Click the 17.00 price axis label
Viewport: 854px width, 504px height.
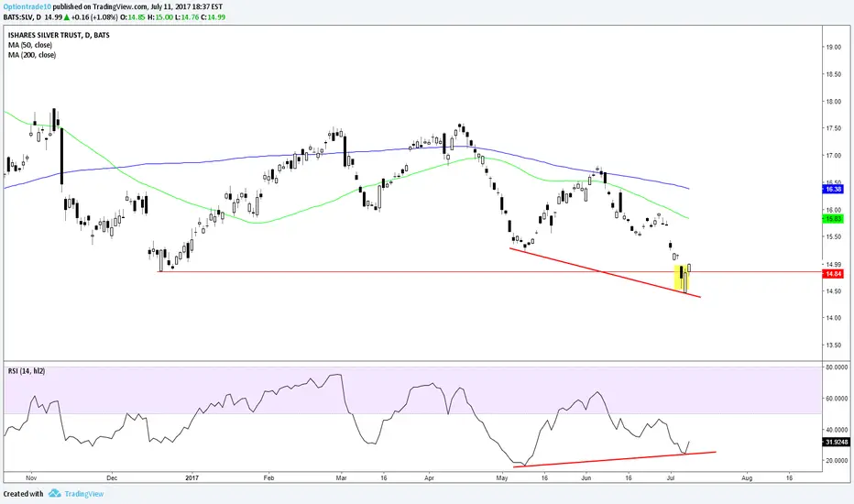tap(833, 156)
